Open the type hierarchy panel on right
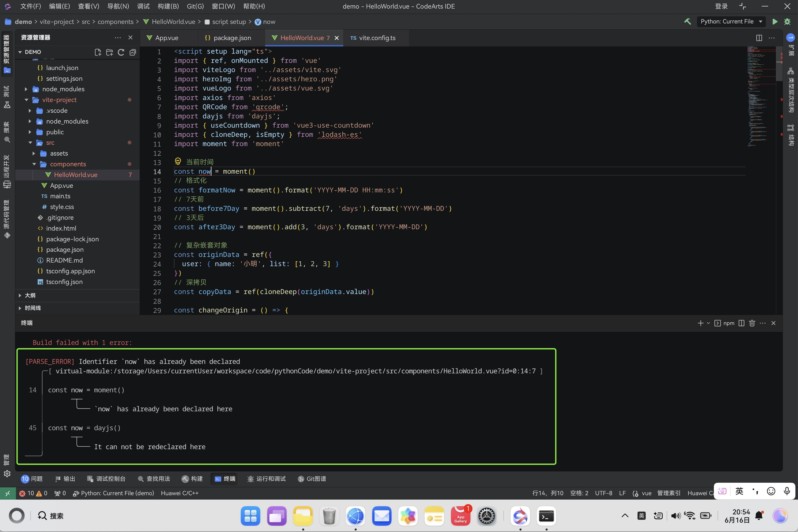 pyautogui.click(x=791, y=90)
